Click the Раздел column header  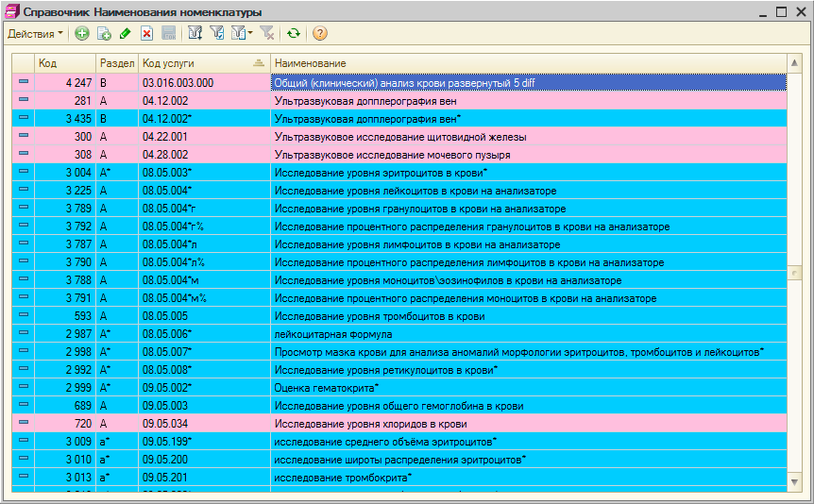point(116,62)
